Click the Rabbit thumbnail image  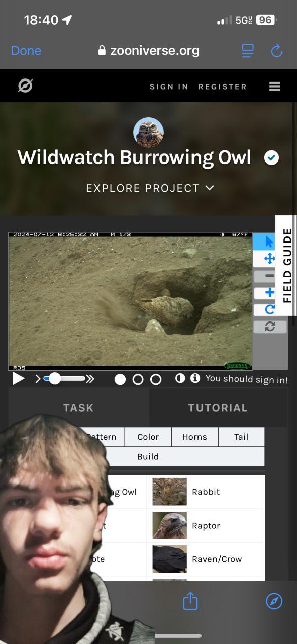pyautogui.click(x=169, y=492)
